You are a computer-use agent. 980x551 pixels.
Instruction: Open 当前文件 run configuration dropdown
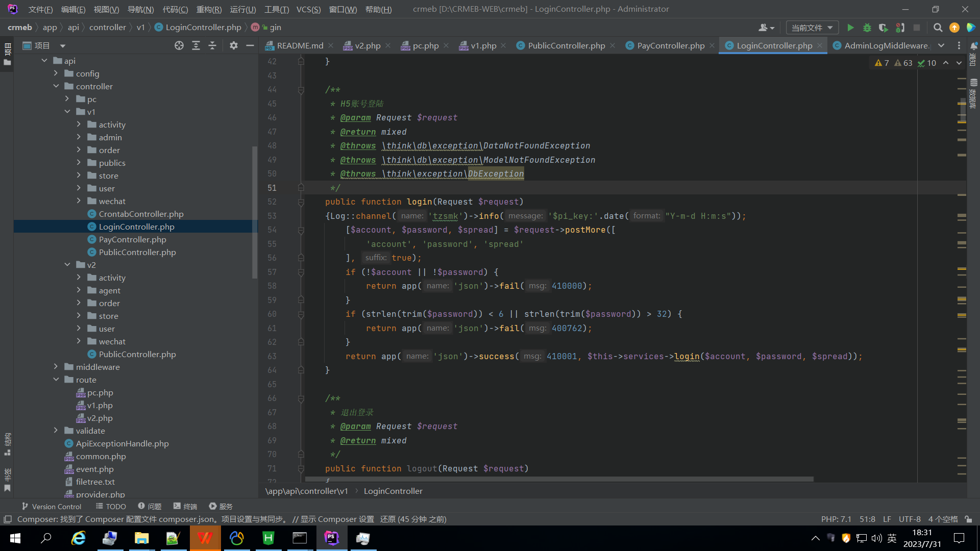tap(812, 28)
